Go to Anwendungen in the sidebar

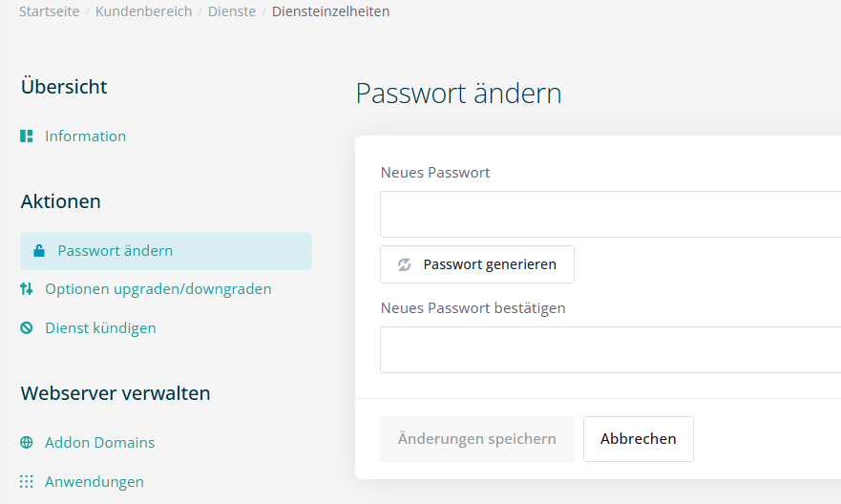94,482
